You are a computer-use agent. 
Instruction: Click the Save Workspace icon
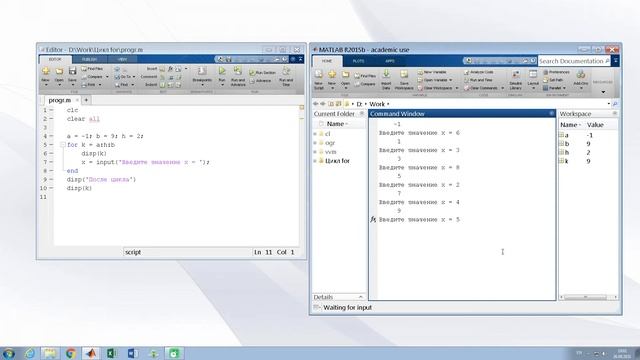(404, 74)
